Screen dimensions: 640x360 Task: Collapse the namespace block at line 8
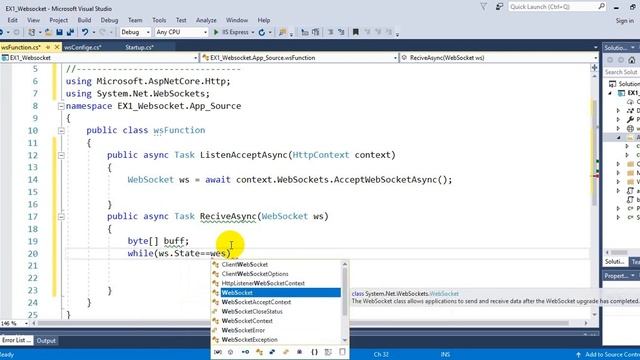point(61,106)
